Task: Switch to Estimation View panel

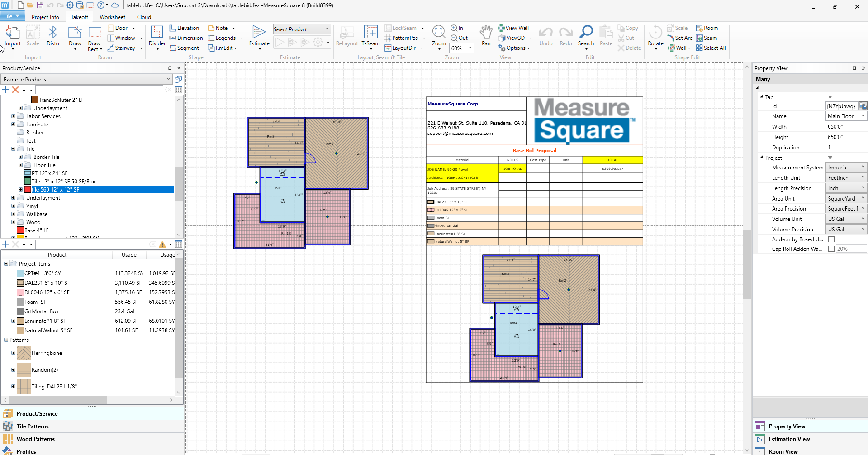Action: (810, 439)
